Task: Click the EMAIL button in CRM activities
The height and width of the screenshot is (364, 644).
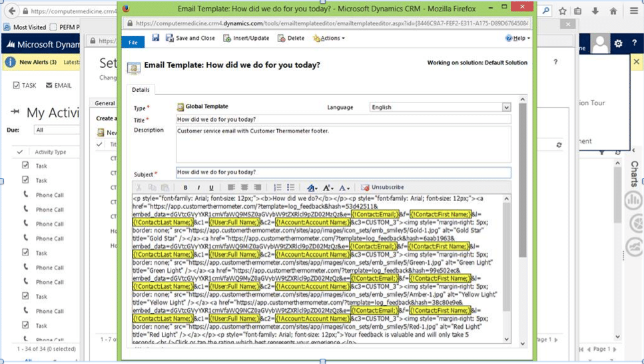Action: (59, 85)
